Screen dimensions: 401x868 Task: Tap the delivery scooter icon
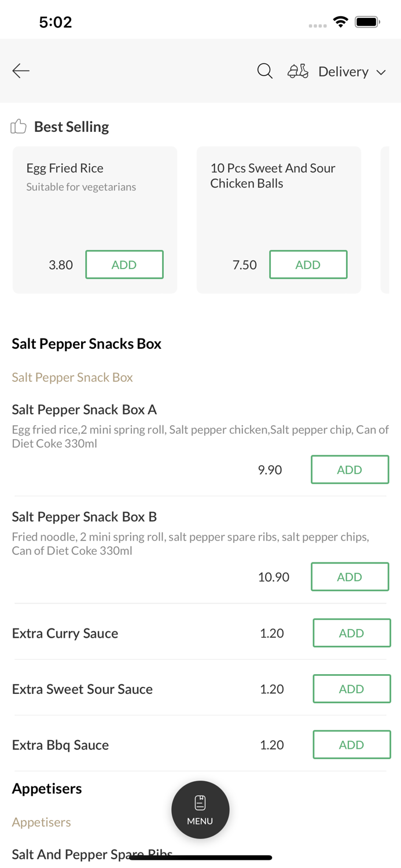[297, 71]
